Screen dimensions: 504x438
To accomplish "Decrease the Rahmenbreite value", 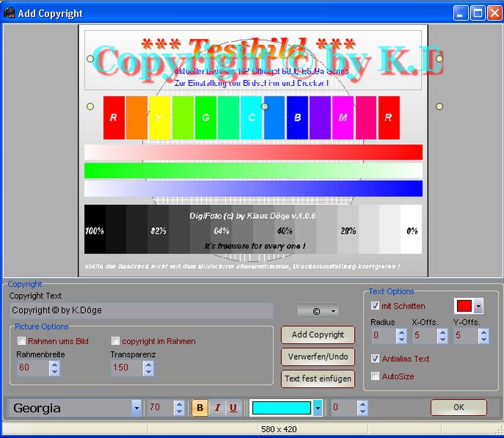I will click(54, 372).
